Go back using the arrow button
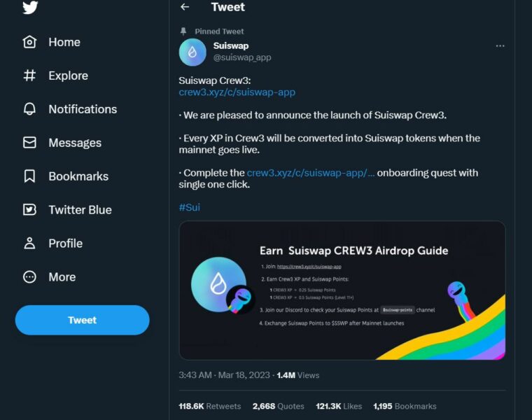Screen dimensions: 532x420 tap(185, 7)
